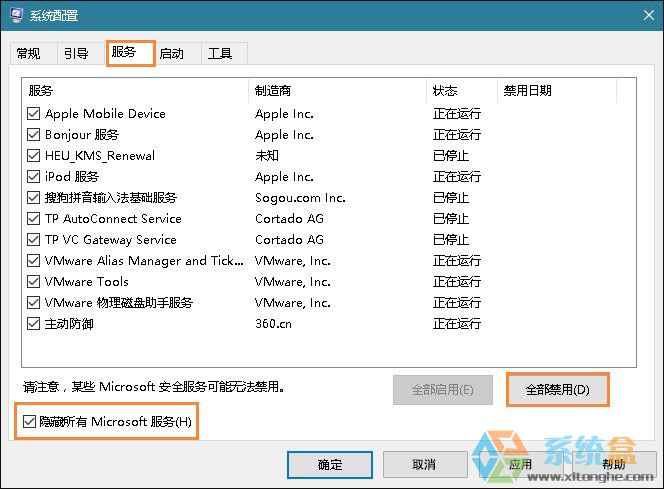
Task: Click the greyed 全部启用(E) button
Action: [x=443, y=390]
